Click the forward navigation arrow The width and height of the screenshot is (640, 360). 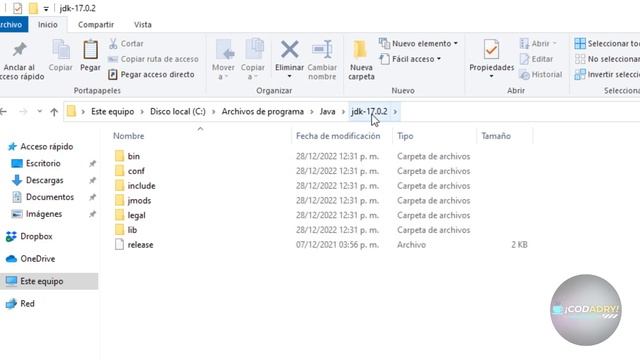point(23,112)
